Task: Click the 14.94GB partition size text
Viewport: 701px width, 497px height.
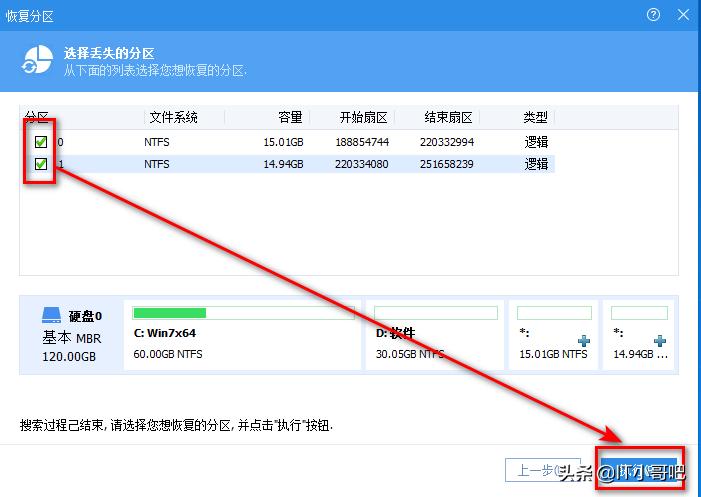Action: (641, 354)
